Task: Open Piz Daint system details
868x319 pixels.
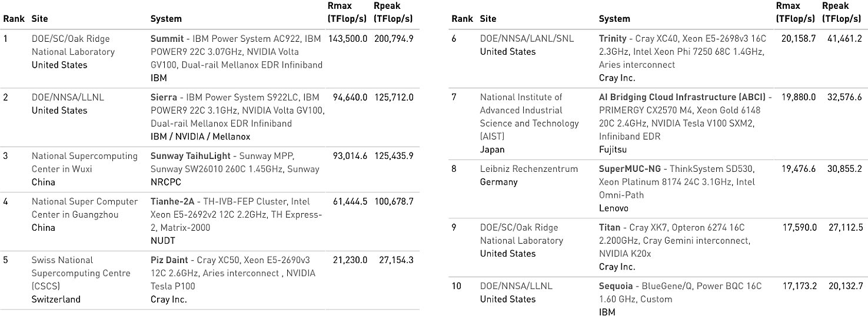Action: 169,260
